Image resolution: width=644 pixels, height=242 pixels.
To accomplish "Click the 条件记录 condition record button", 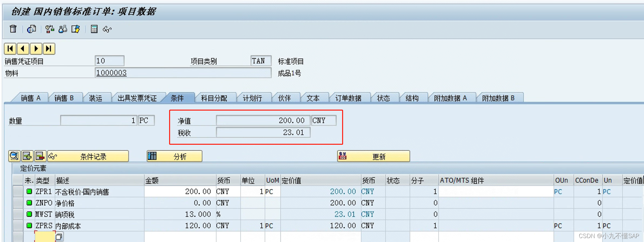I will (x=88, y=156).
